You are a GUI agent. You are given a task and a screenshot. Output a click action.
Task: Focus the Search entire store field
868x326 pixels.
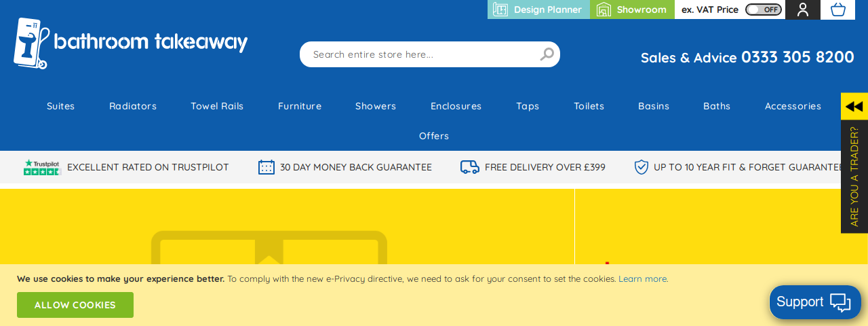tap(430, 54)
